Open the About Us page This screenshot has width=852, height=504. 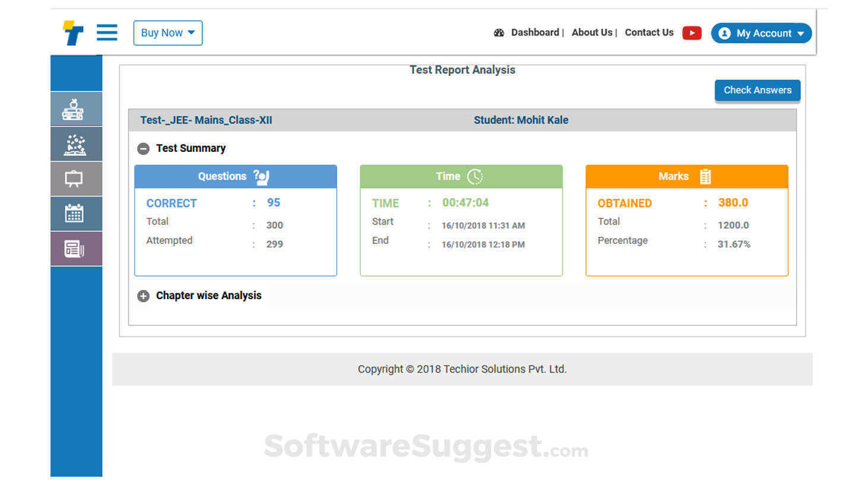tap(592, 33)
